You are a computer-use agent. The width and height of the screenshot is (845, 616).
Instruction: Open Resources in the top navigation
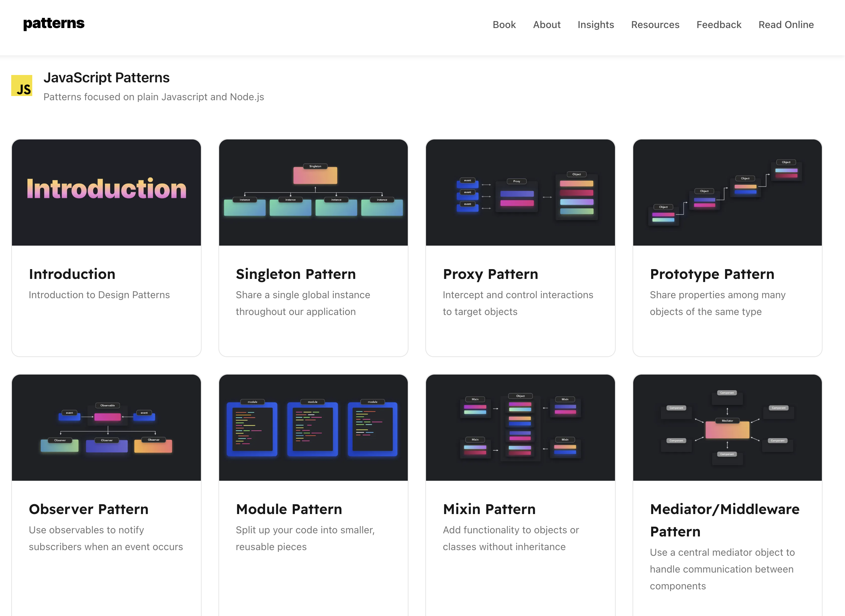(x=655, y=25)
